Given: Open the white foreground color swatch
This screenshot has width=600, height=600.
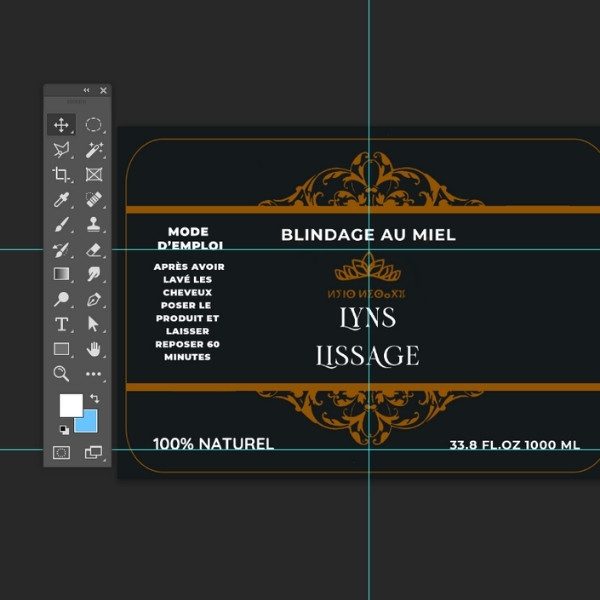Looking at the screenshot, I should pyautogui.click(x=69, y=405).
